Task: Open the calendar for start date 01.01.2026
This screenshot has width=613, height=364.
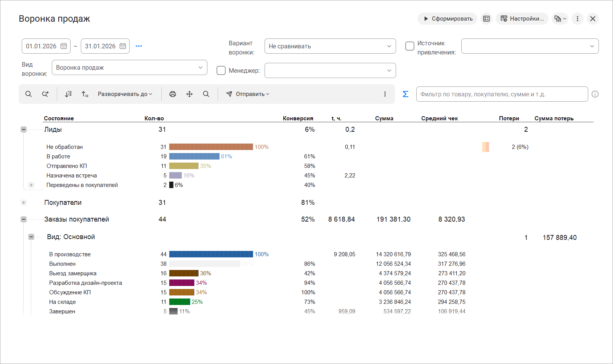Action: 64,46
